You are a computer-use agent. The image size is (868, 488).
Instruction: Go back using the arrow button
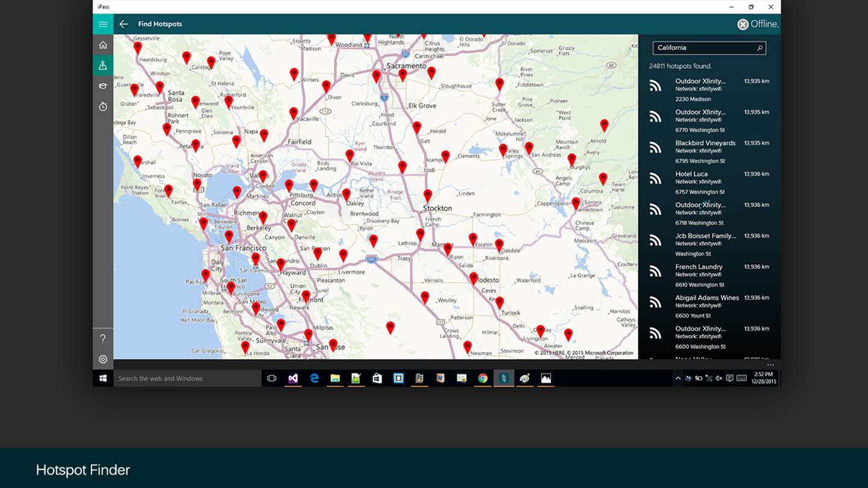(x=124, y=24)
